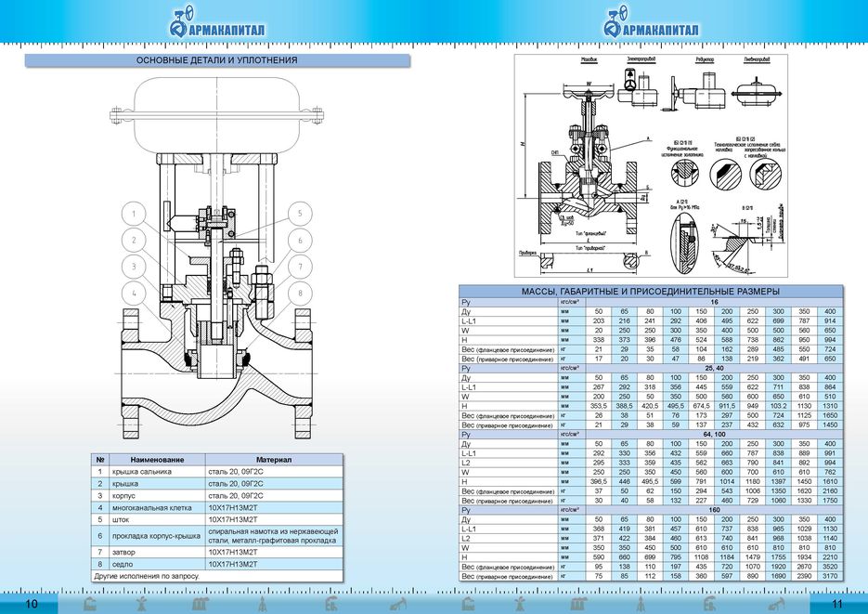The height and width of the screenshot is (614, 868).
Task: Select callout circle number 7
Action: coord(300,267)
